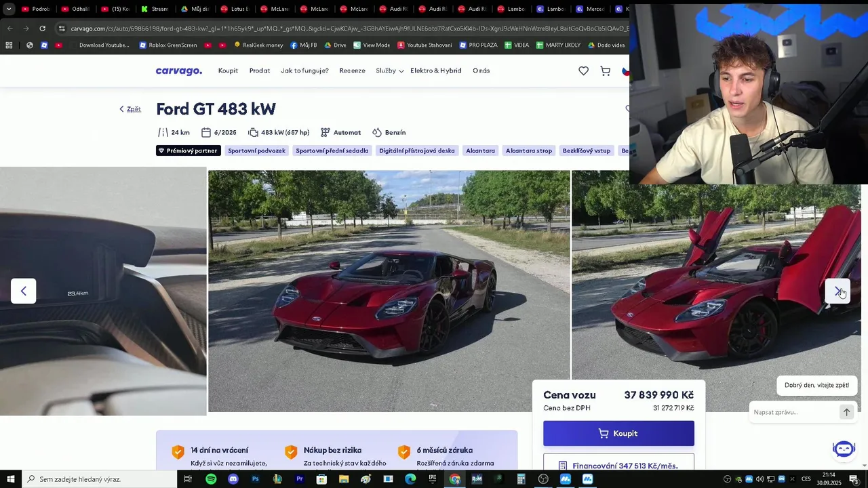Switch to the Stream browser tab
868x488 pixels.
(x=155, y=9)
